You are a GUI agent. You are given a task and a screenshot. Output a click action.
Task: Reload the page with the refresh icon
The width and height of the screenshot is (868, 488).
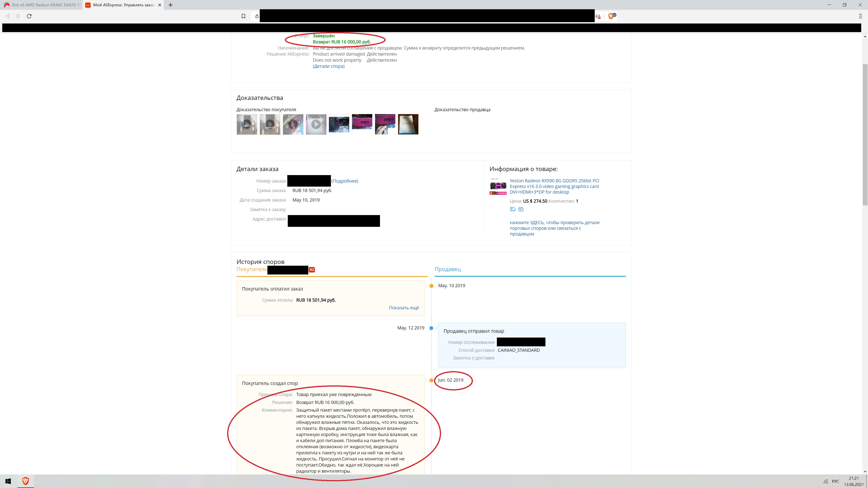pos(29,16)
